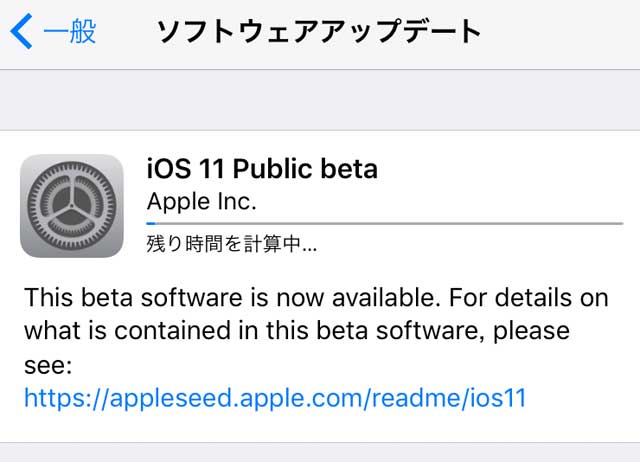Tap the center hub of the gear icon
The width and height of the screenshot is (640, 462).
(71, 205)
